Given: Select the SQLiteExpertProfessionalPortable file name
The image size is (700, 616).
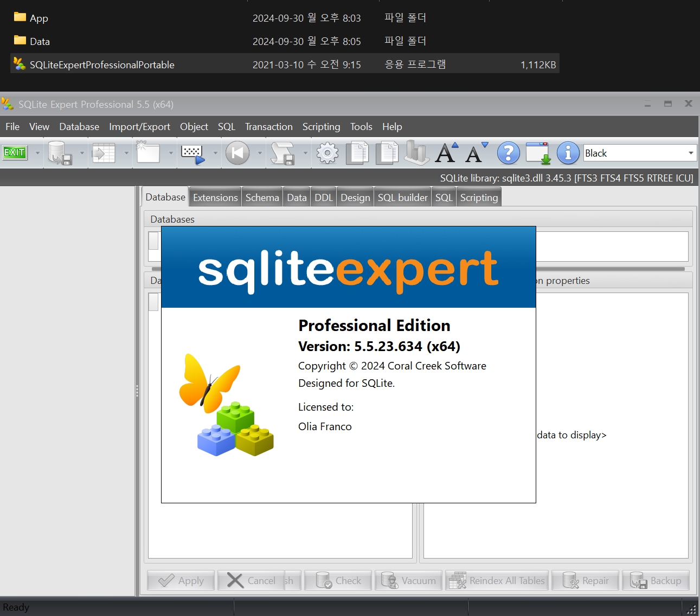Looking at the screenshot, I should click(x=102, y=64).
